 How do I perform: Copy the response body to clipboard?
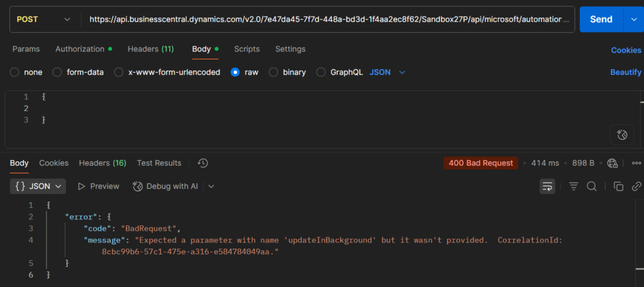[618, 187]
